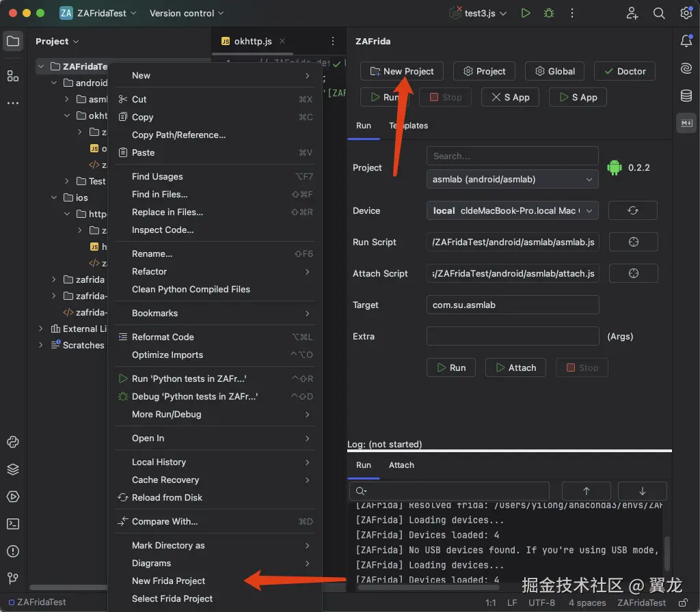Choose Select Frida Project menu entry
The height and width of the screenshot is (612, 700).
(x=214, y=598)
